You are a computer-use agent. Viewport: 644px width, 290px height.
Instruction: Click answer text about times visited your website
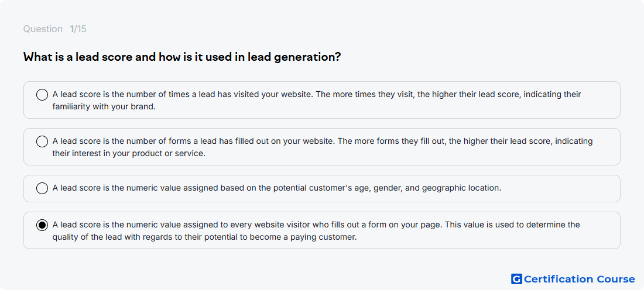tap(317, 101)
